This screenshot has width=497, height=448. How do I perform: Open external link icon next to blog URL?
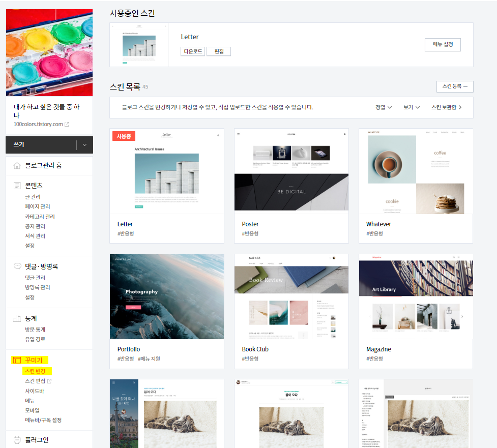tap(67, 124)
